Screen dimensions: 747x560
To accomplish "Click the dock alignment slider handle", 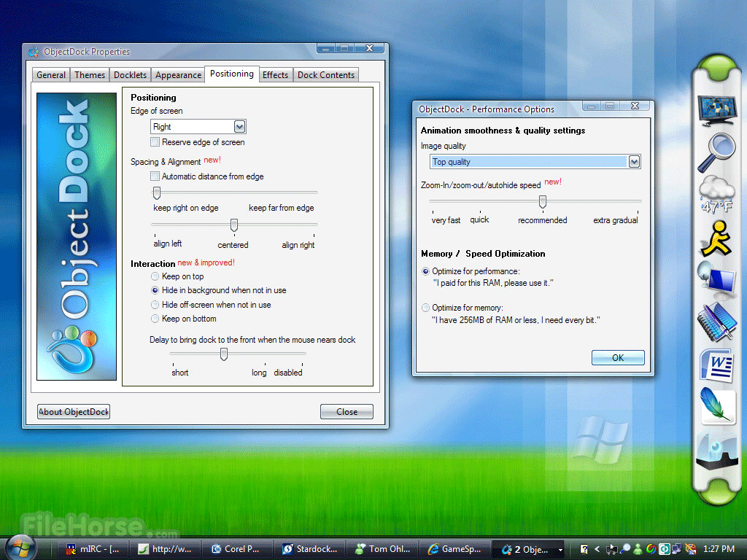I will (x=234, y=225).
